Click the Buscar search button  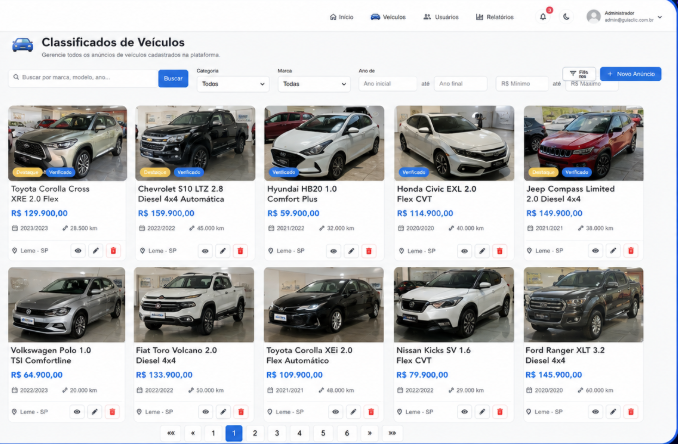click(173, 78)
